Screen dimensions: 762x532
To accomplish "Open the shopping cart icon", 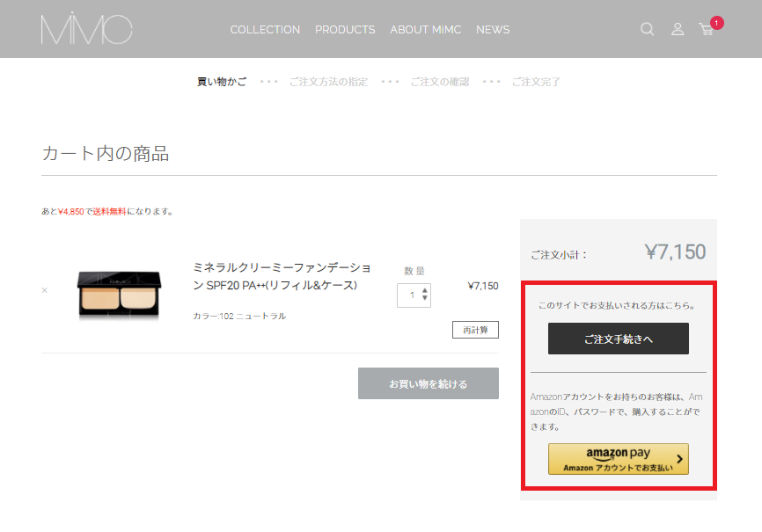I will point(707,29).
